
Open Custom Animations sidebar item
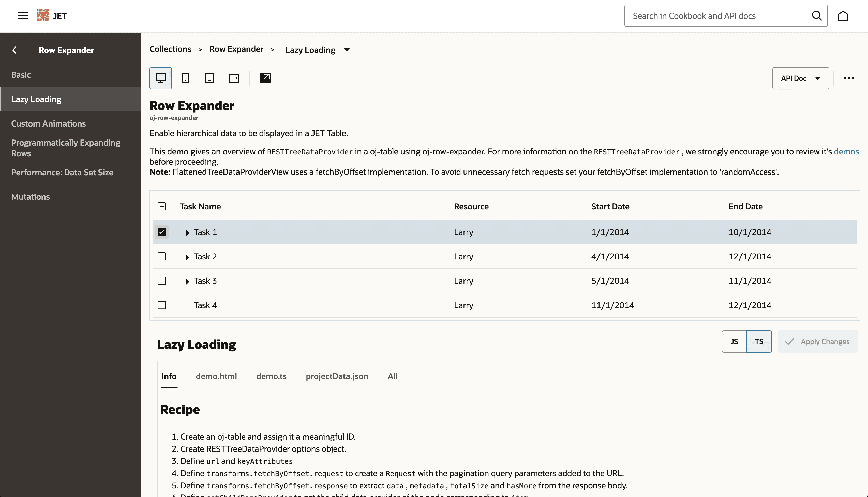(49, 123)
